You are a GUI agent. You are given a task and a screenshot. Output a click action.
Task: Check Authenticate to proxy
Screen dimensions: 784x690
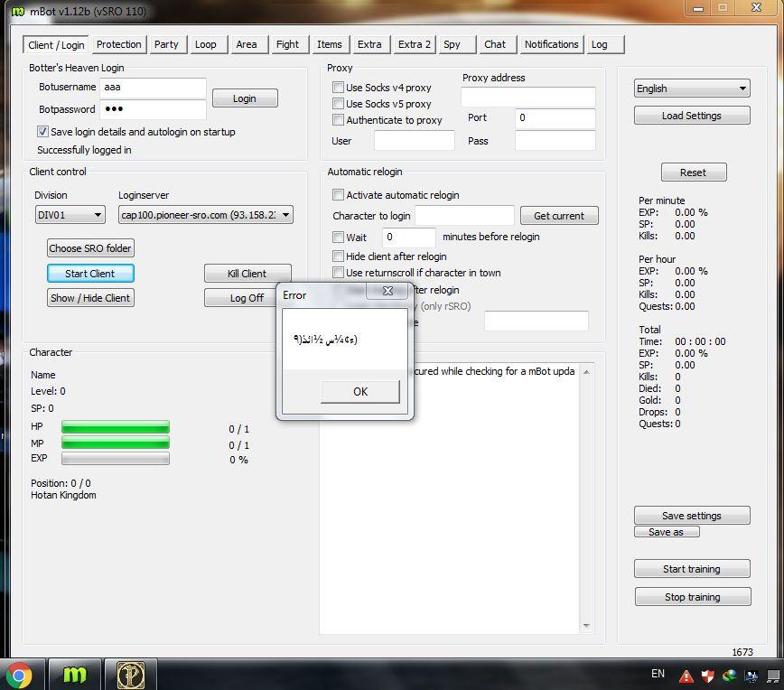click(x=338, y=120)
